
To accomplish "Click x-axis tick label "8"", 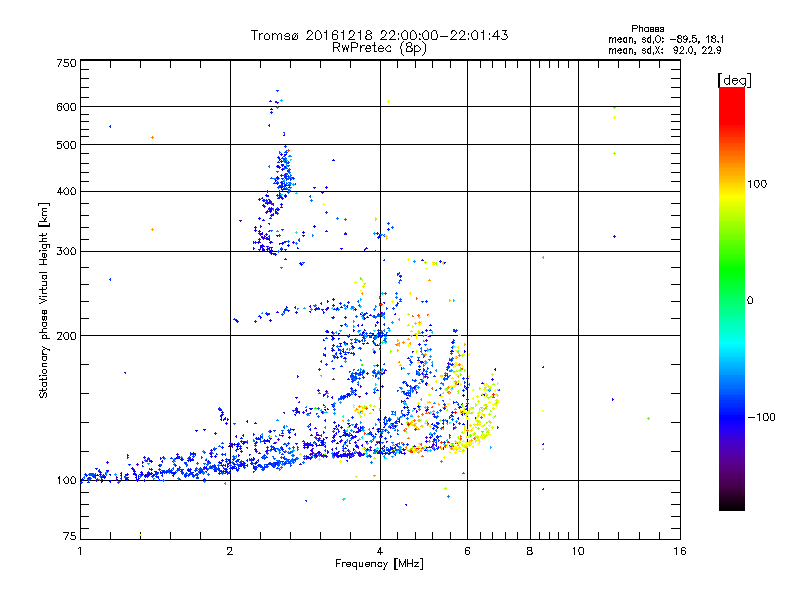I will click(530, 551).
